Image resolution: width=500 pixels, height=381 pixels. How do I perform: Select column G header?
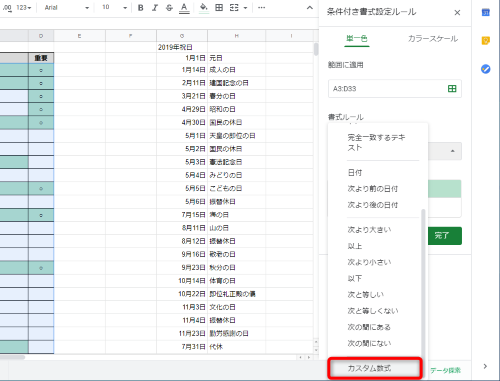(x=182, y=36)
